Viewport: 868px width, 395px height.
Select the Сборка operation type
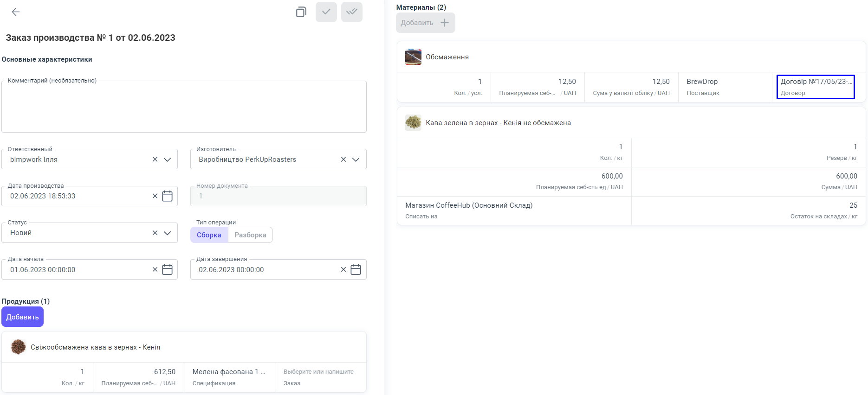coord(209,235)
